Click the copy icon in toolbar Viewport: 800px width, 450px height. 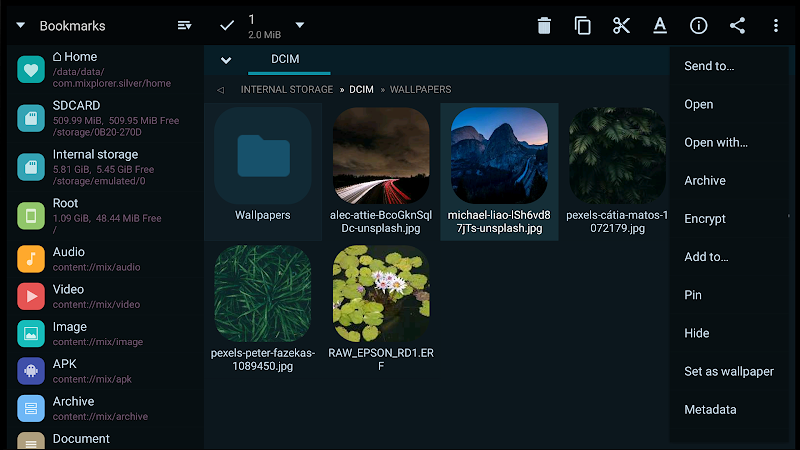click(583, 26)
